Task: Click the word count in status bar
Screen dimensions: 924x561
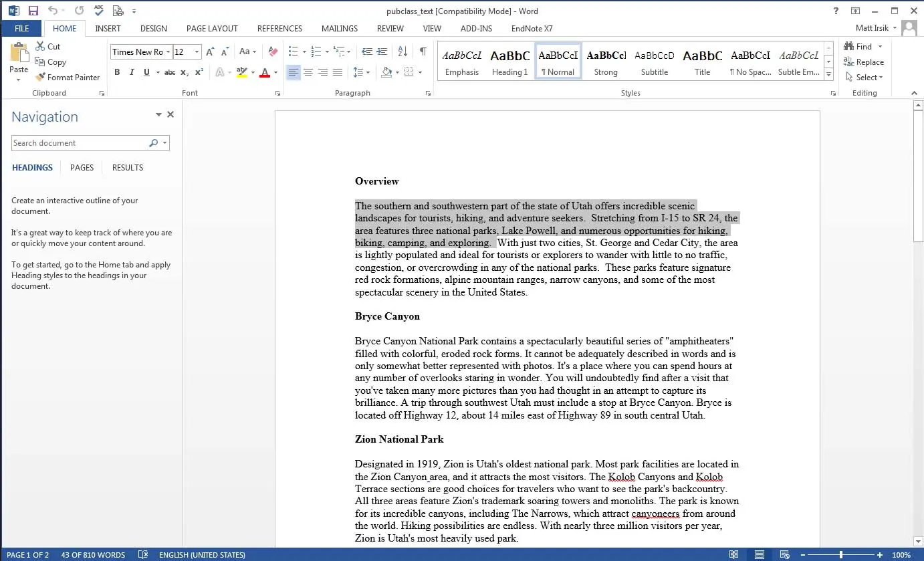Action: [93, 555]
